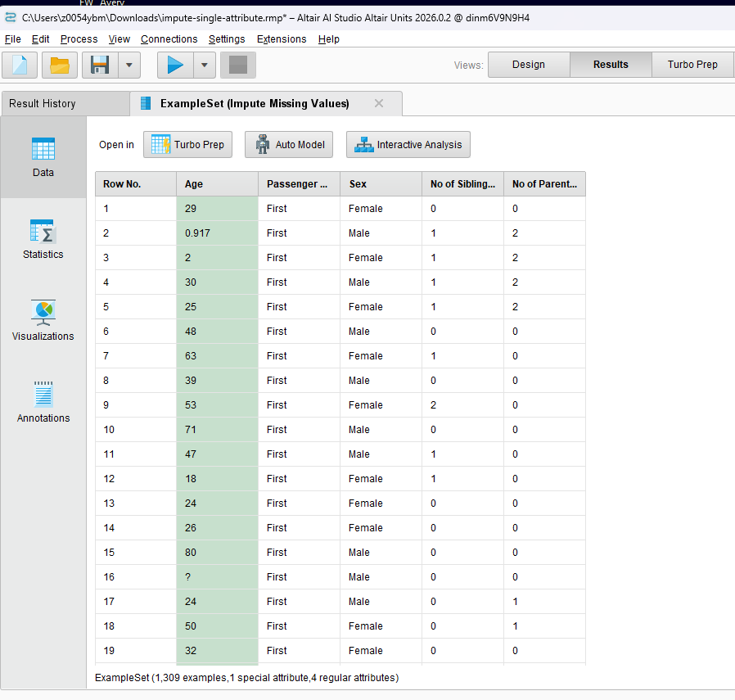Click the grey Stop process button
735x700 pixels.
238,65
